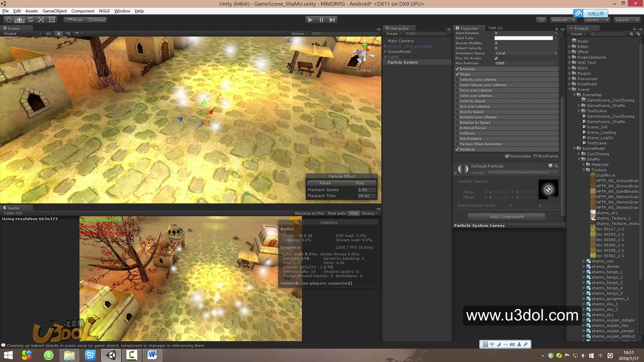Click the Add Component button
Viewport: 644px width, 362px height.
coord(506,217)
